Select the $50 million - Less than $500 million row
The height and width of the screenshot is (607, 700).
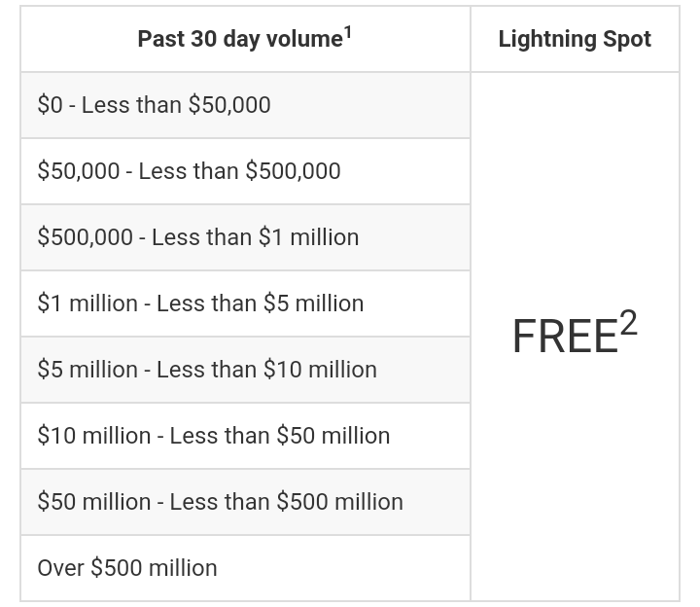tap(245, 502)
